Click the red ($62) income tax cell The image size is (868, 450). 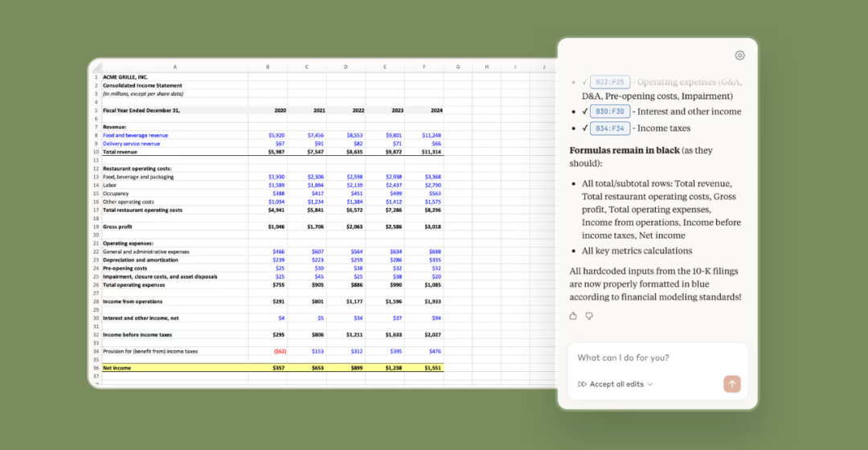point(278,351)
